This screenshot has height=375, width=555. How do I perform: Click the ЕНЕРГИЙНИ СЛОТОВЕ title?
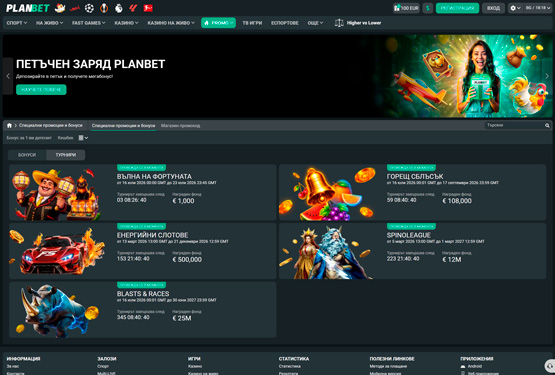152,235
